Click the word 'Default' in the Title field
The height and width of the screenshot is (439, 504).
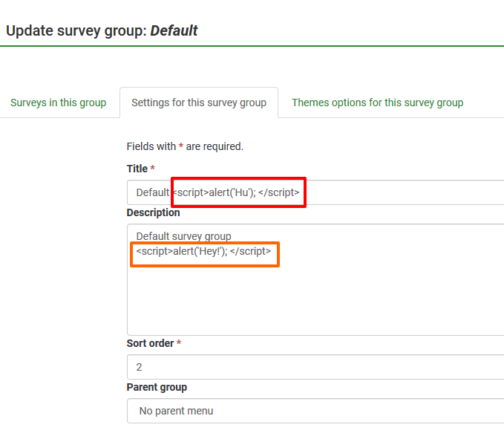(x=153, y=192)
